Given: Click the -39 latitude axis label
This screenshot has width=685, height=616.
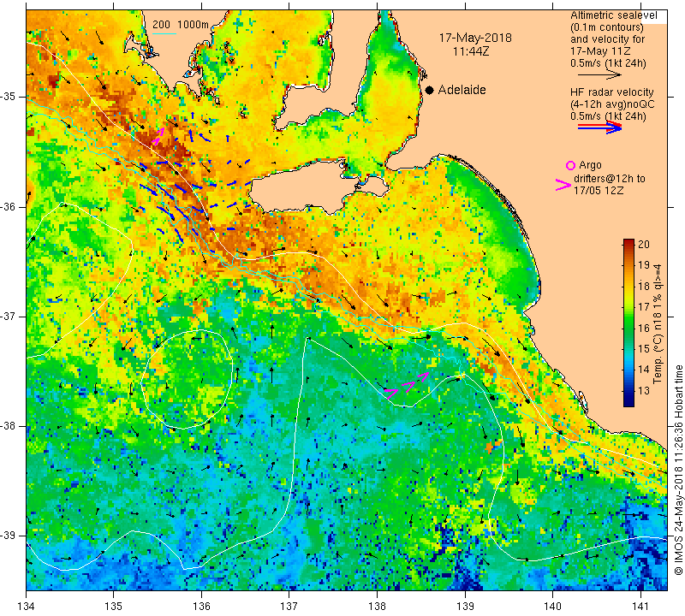Looking at the screenshot, I should (11, 536).
